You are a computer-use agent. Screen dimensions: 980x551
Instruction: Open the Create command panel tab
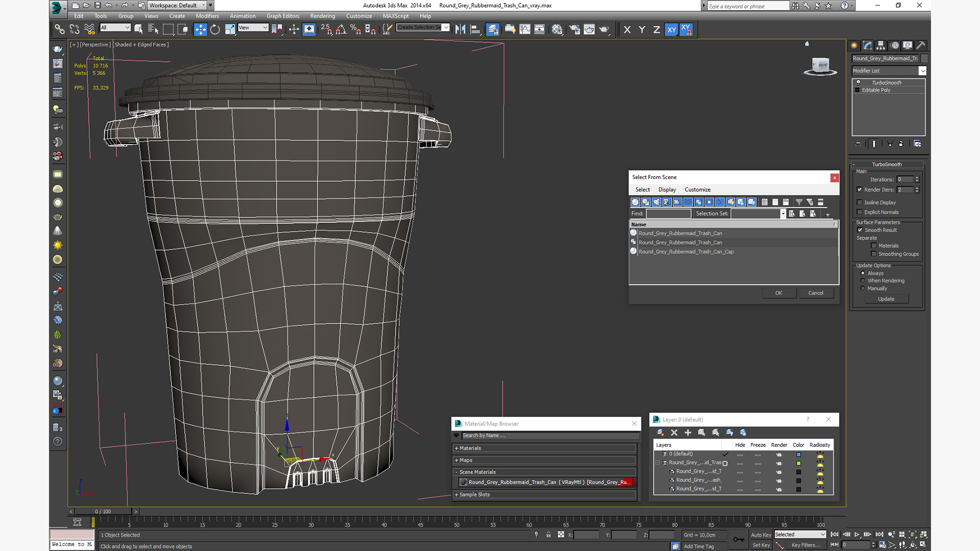click(854, 45)
